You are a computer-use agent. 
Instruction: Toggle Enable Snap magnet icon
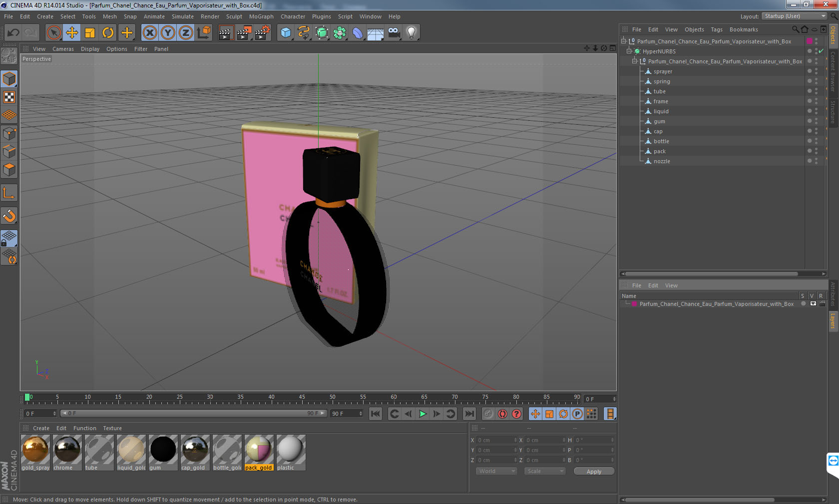pyautogui.click(x=9, y=216)
